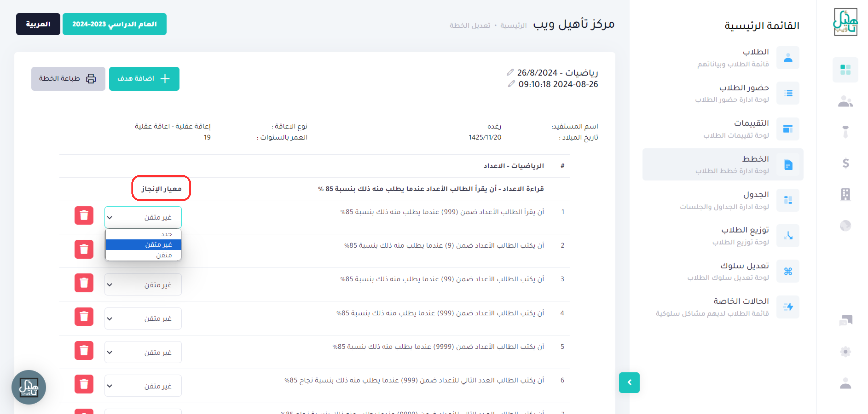Click the user profile icon at rail bottom
The width and height of the screenshot is (868, 414).
coord(845,383)
